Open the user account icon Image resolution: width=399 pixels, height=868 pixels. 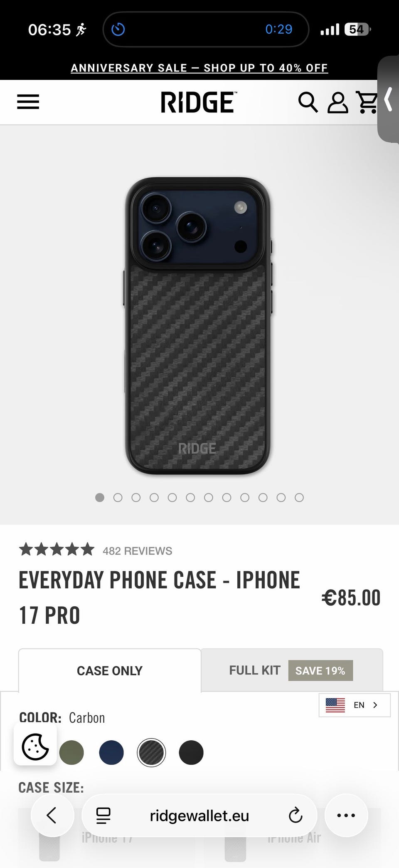coord(337,102)
